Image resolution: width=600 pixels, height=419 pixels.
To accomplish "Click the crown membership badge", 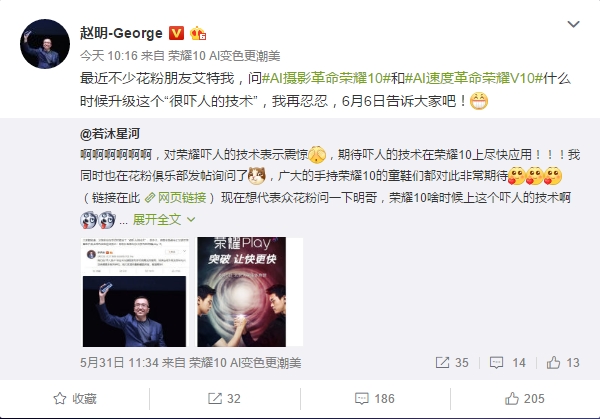I will (x=198, y=33).
